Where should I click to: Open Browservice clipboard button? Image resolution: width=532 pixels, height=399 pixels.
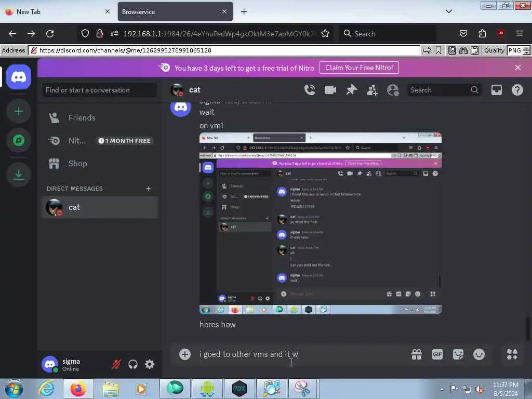tap(475, 50)
